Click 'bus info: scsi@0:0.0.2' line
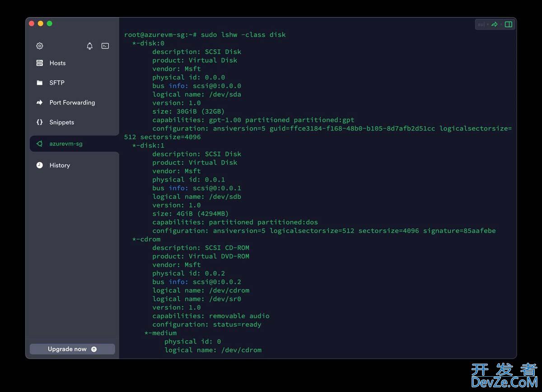The image size is (542, 392). coord(196,282)
